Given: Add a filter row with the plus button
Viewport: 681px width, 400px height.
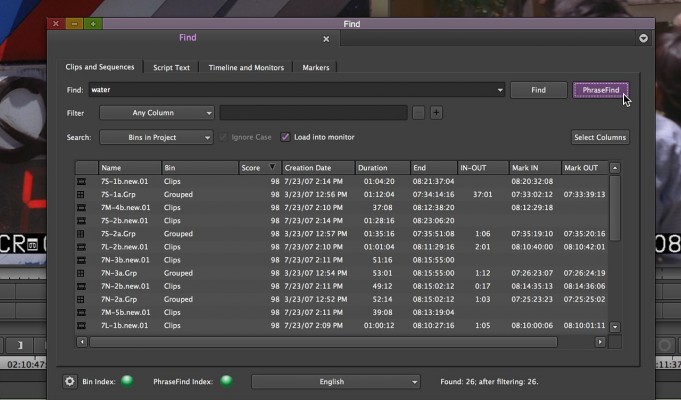Looking at the screenshot, I should [x=436, y=113].
